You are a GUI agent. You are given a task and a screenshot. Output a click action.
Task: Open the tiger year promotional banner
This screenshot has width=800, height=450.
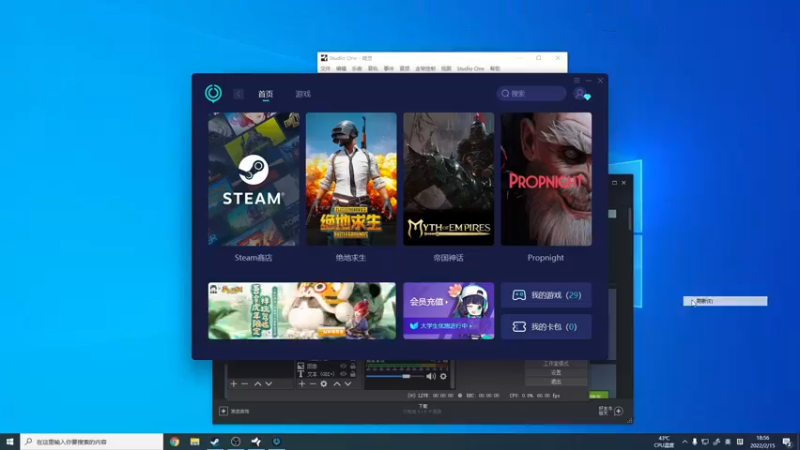302,311
